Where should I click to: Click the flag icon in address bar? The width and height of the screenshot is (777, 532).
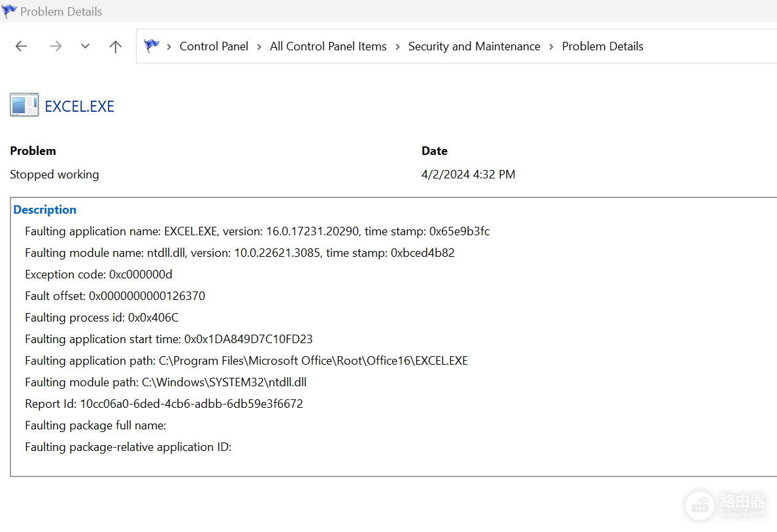pos(152,46)
